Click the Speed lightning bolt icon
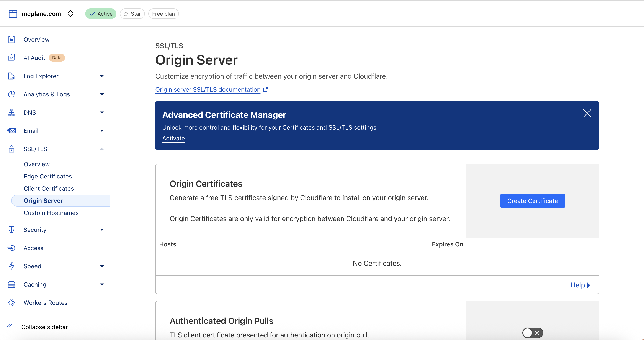This screenshot has height=340, width=644. point(11,266)
